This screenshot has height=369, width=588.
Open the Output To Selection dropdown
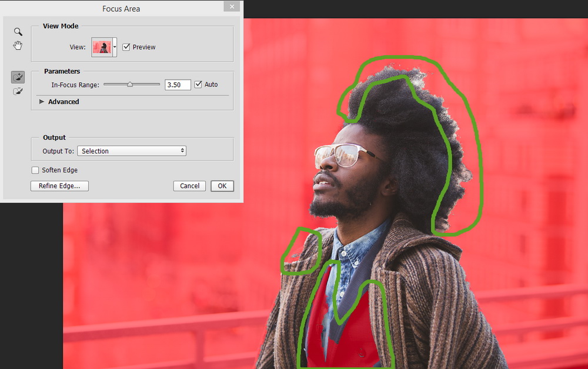(132, 151)
